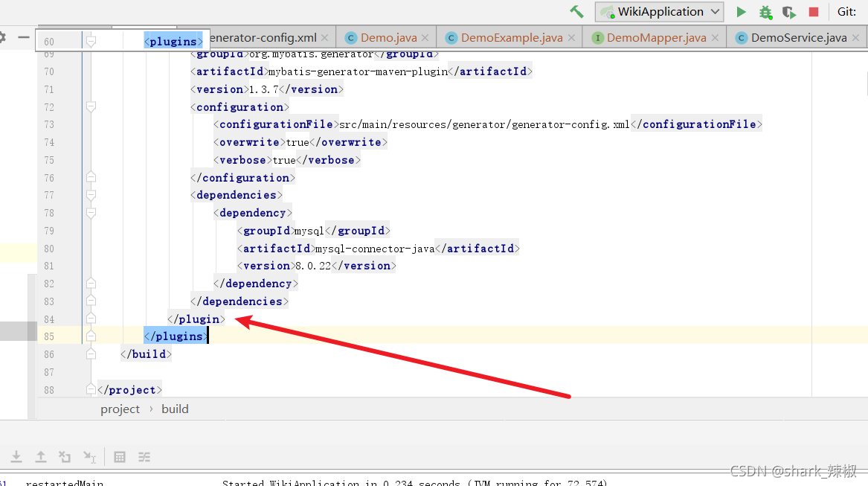868x486 pixels.
Task: Run WikiApplication with the green play icon
Action: tap(742, 12)
